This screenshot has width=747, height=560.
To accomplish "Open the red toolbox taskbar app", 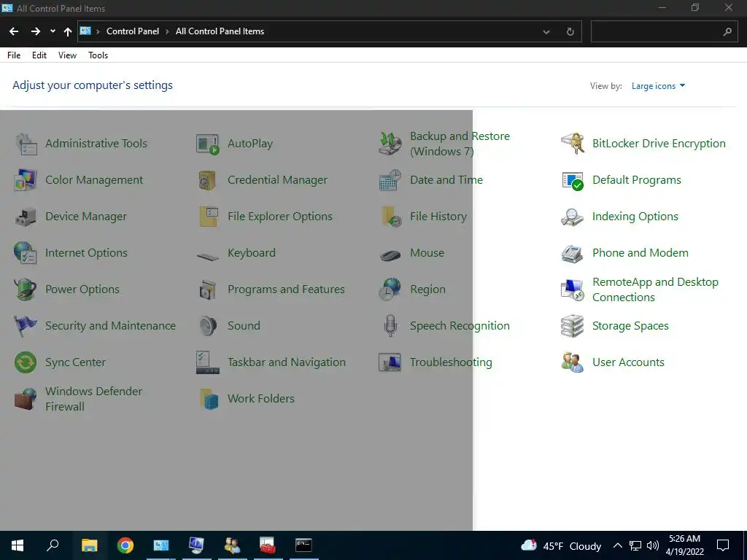I will point(268,545).
